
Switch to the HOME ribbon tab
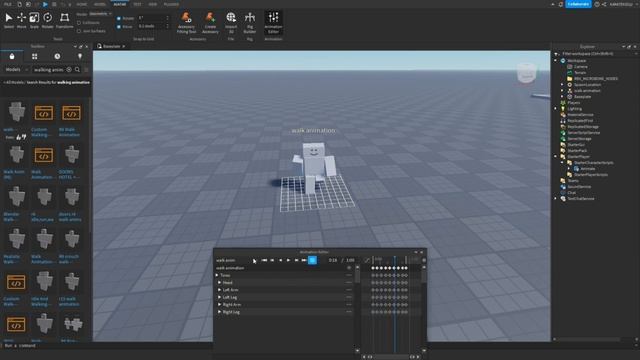pos(82,4)
